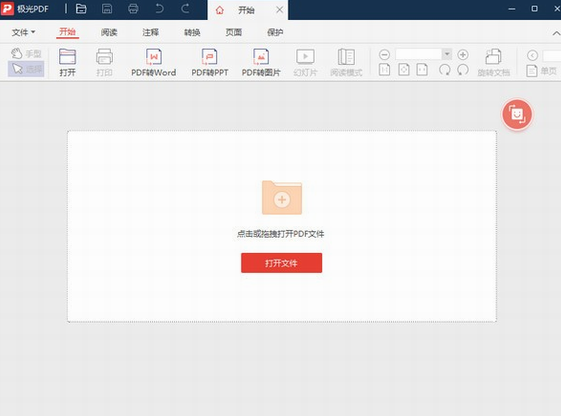Switch to the 注释 ribbon tab

[151, 33]
